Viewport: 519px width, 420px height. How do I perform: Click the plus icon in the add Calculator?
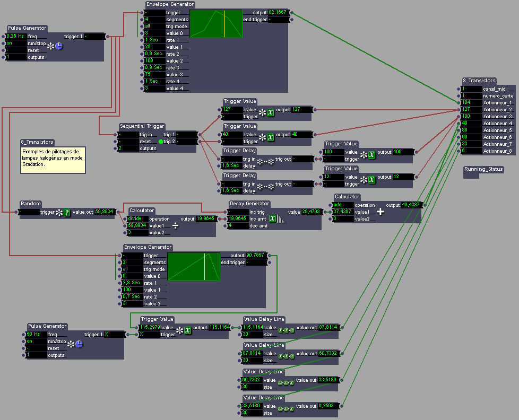(x=380, y=212)
